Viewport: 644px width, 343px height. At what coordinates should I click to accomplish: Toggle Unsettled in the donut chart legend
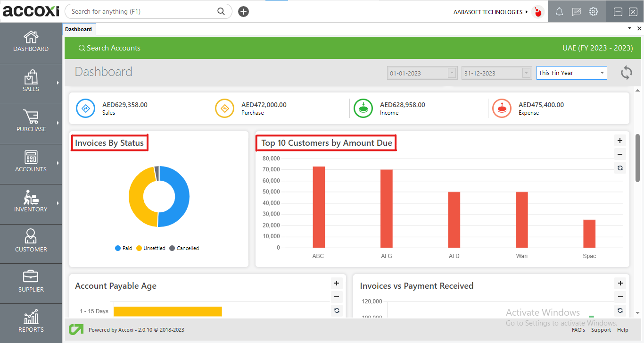click(151, 248)
